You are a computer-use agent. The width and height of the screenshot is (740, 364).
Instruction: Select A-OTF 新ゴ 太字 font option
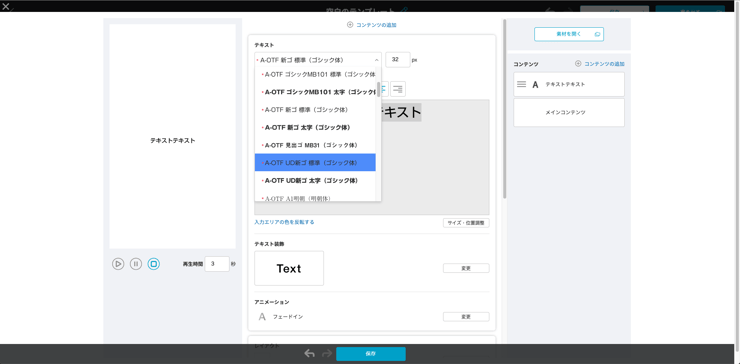(x=315, y=127)
